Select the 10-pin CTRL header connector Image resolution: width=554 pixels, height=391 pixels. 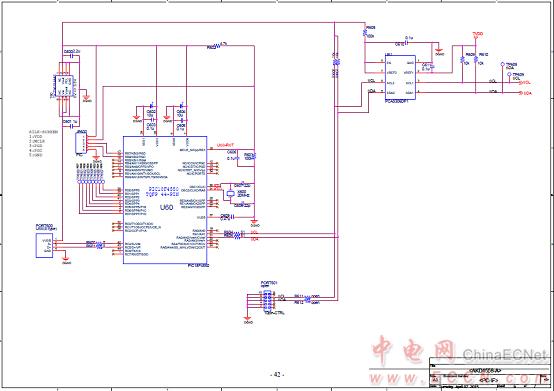point(268,300)
